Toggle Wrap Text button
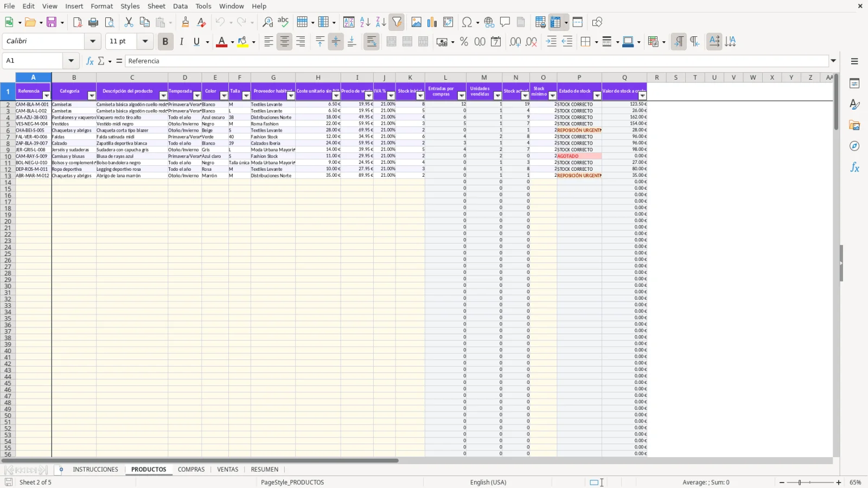The height and width of the screenshot is (488, 868). pyautogui.click(x=372, y=42)
